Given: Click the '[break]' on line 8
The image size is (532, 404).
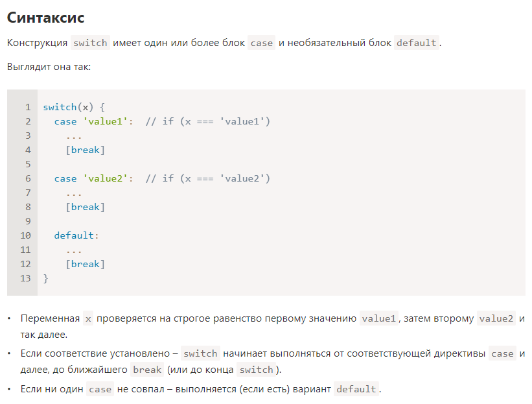Looking at the screenshot, I should click(85, 207).
